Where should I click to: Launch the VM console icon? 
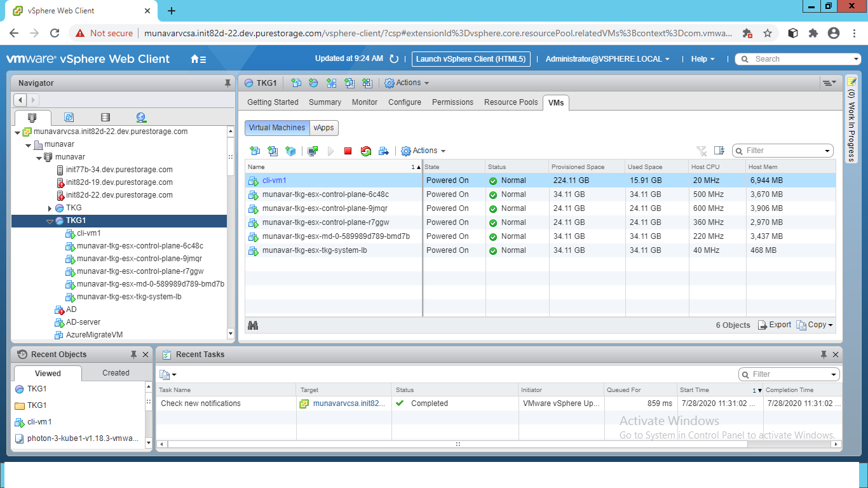tap(313, 151)
